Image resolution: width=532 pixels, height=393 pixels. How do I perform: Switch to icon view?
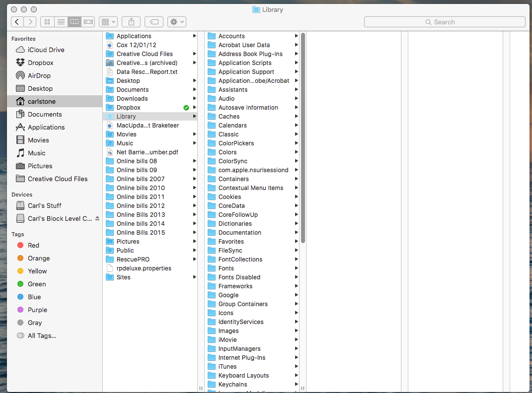coord(47,22)
